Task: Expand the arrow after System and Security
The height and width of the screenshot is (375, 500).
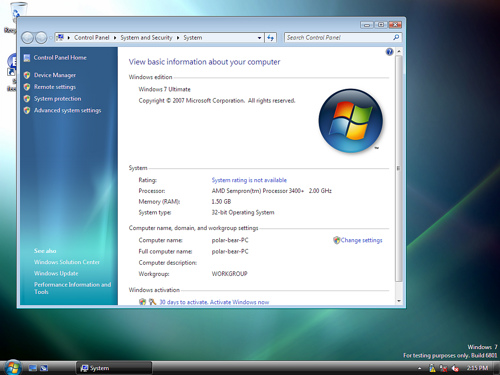Action: [178, 38]
